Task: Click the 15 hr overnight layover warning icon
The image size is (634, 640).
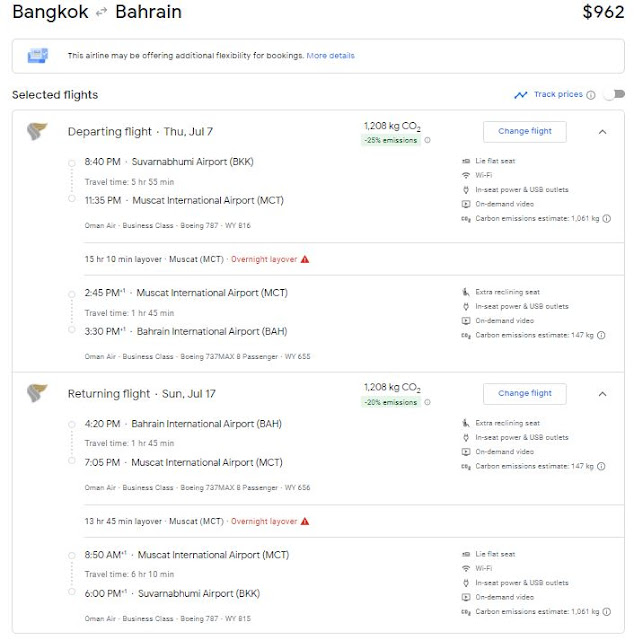Action: 305,259
